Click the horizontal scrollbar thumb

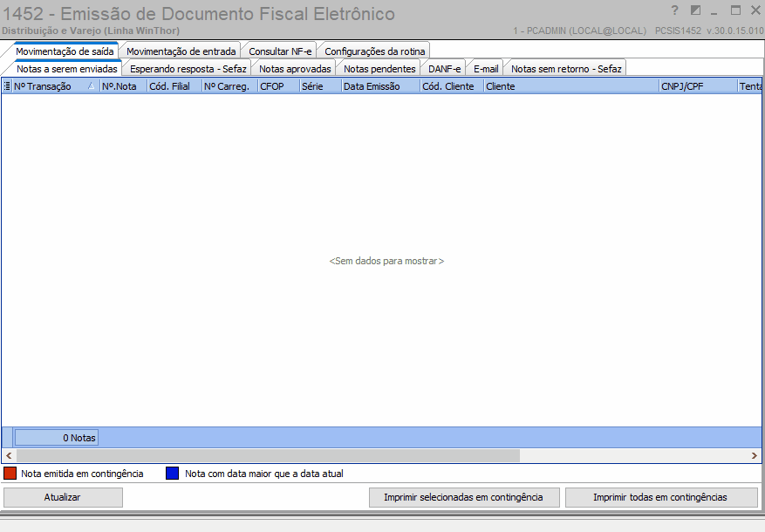pyautogui.click(x=268, y=455)
